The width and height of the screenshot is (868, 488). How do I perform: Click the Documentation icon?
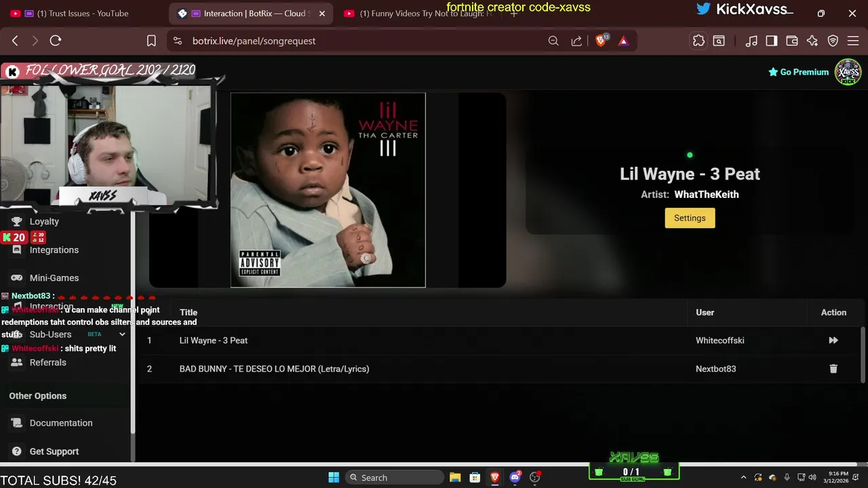[x=17, y=423]
